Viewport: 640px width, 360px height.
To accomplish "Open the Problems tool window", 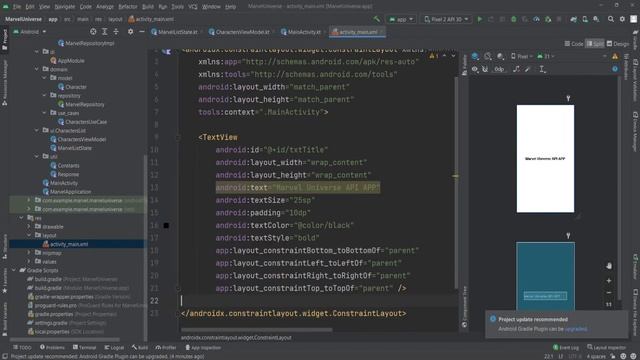I will pyautogui.click(x=52, y=348).
